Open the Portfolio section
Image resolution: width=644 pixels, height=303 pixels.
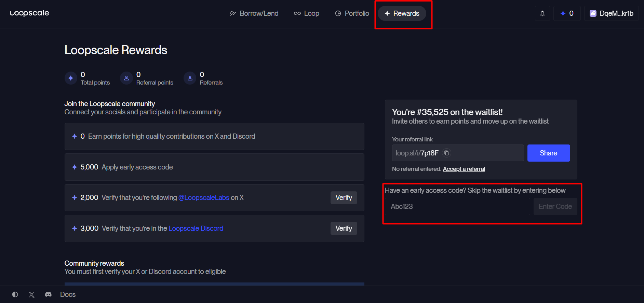point(352,13)
